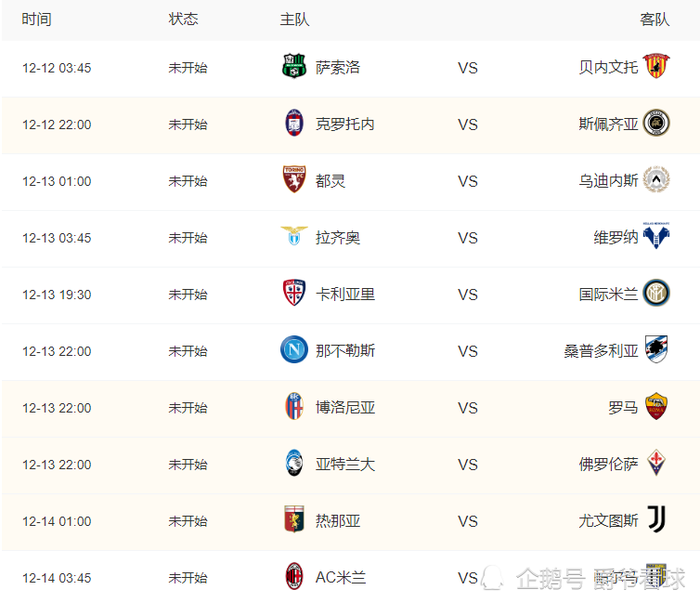
Task: Open the 克罗托内 team name link
Action: pyautogui.click(x=344, y=124)
